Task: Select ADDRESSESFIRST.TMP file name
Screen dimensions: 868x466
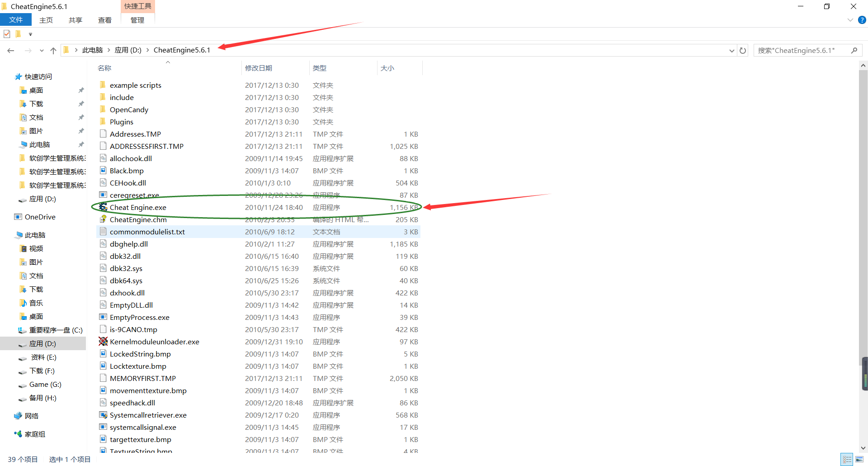Action: [146, 146]
